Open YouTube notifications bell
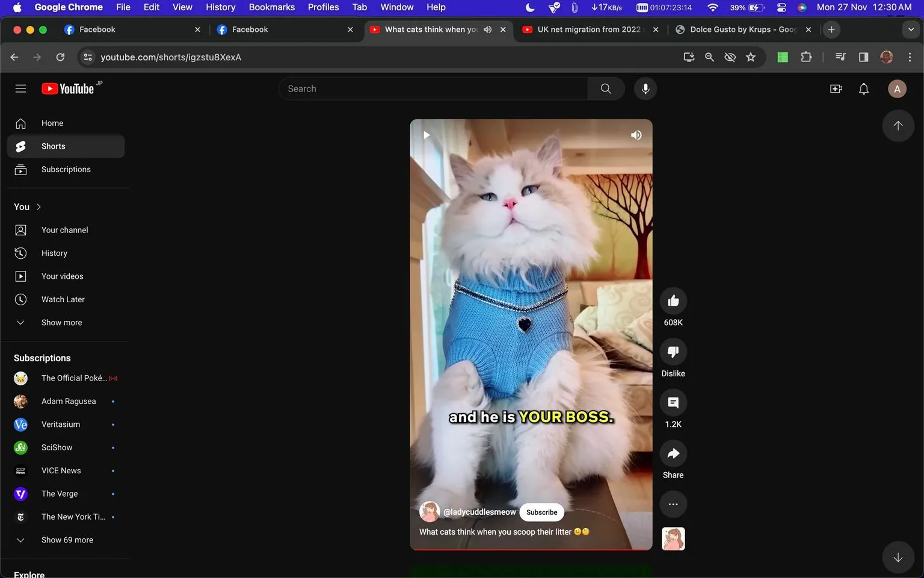This screenshot has width=924, height=578. [863, 89]
